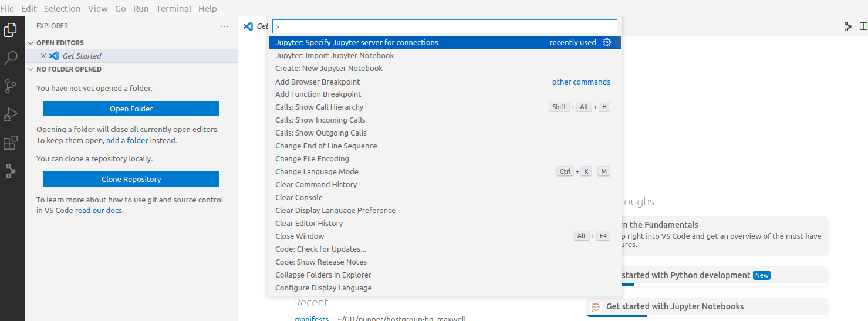
Task: Open the Explorer more actions ellipsis
Action: [224, 26]
